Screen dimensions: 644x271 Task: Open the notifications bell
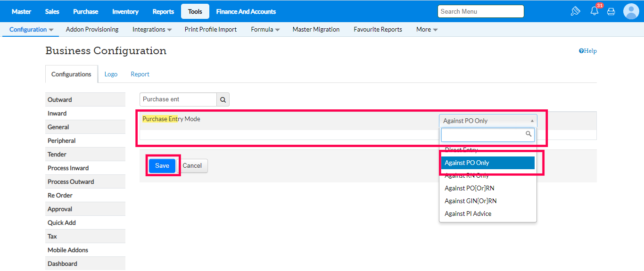coord(594,11)
